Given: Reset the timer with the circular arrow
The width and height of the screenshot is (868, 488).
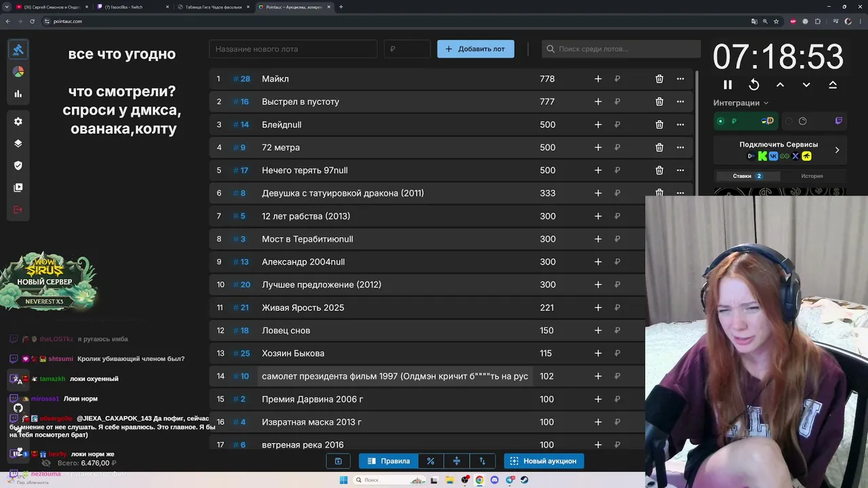Looking at the screenshot, I should [x=754, y=85].
